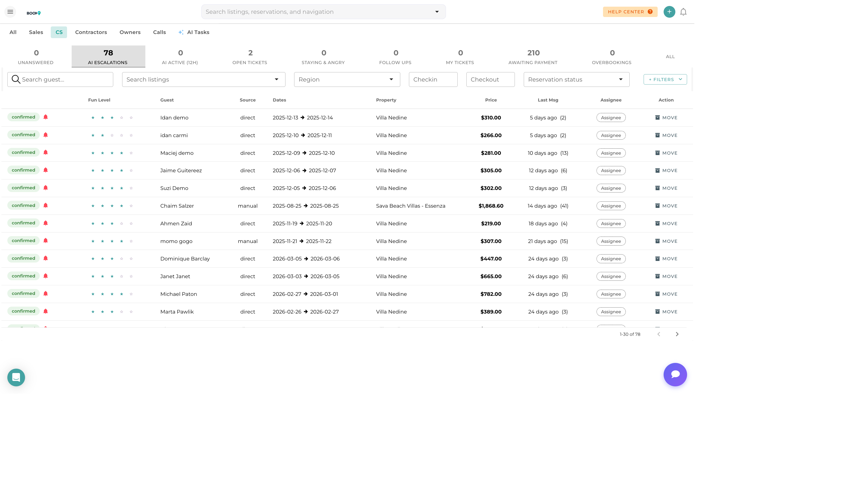The height and width of the screenshot is (492, 868).
Task: Expand the Reservation status dropdown
Action: [620, 79]
